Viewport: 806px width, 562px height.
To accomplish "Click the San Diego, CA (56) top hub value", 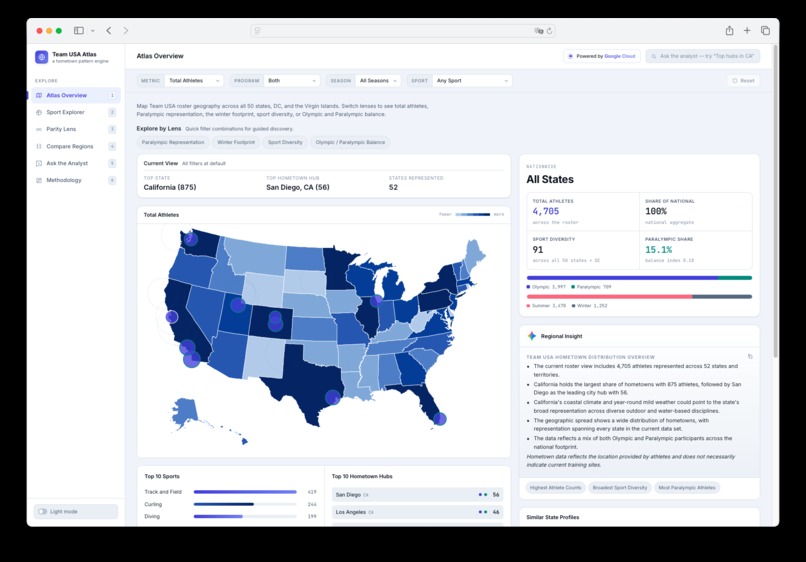I will point(298,188).
